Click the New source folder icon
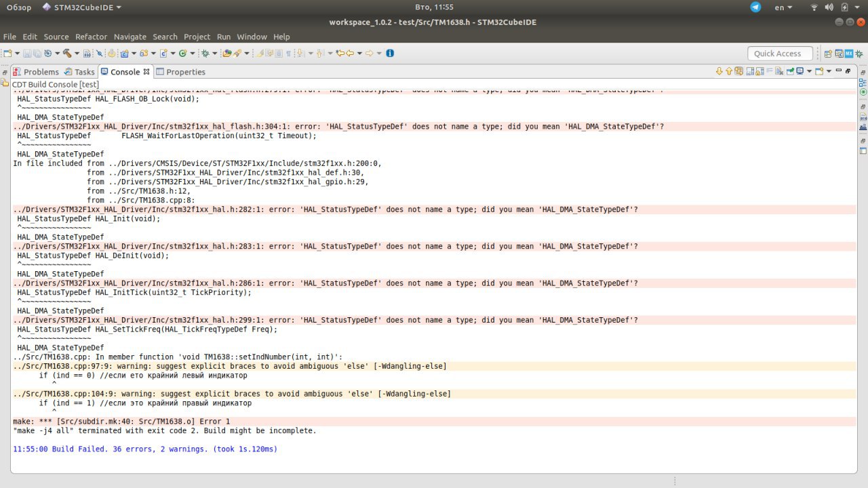Screen dimensions: 868x488 pos(144,54)
